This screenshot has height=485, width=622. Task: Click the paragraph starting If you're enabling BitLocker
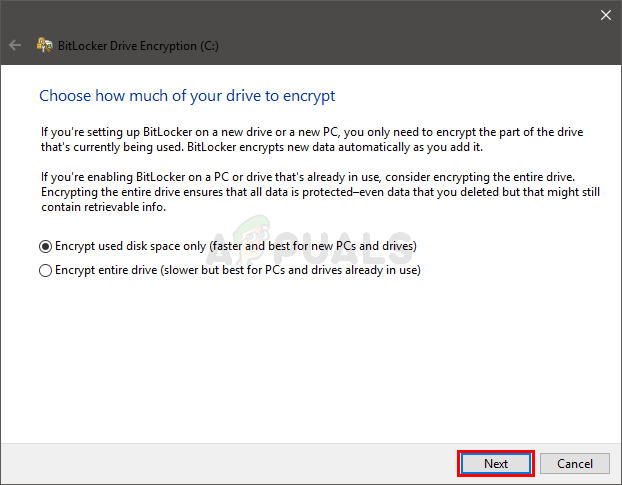[321, 192]
